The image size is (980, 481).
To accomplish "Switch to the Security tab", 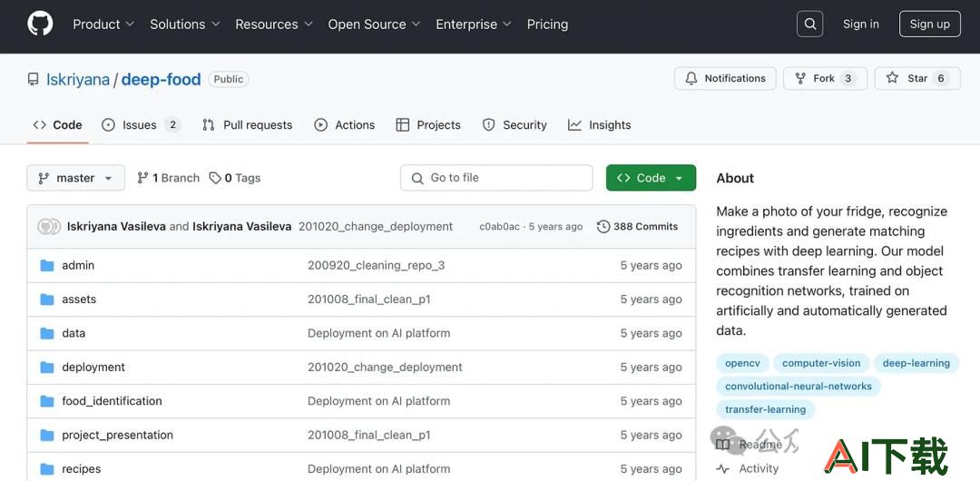I will 515,125.
